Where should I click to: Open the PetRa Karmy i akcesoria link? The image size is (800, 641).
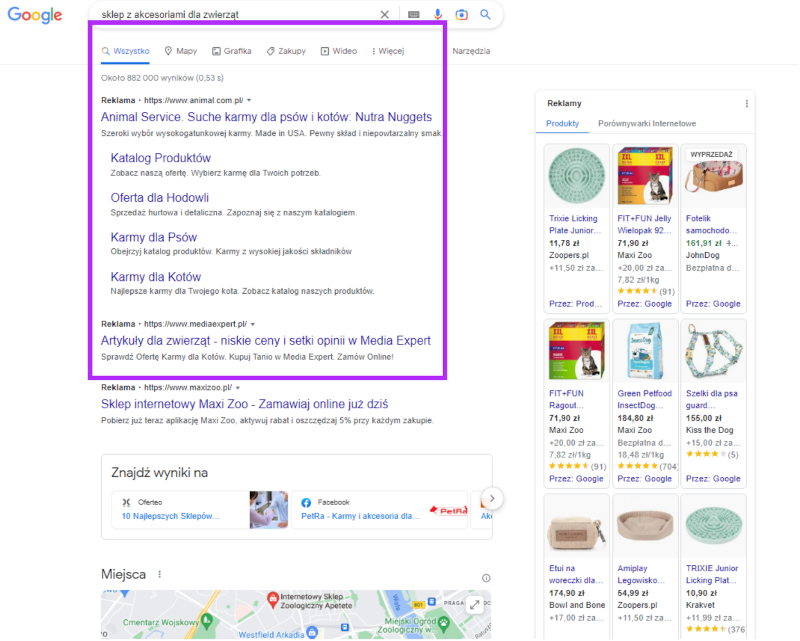[x=360, y=516]
